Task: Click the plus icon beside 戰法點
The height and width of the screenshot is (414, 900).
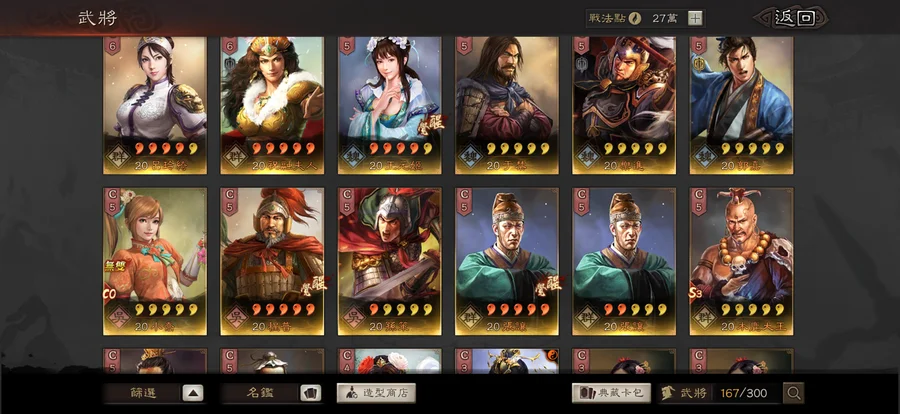Action: coord(695,18)
